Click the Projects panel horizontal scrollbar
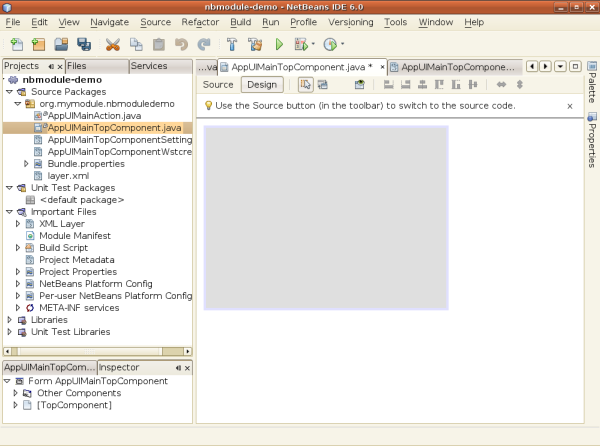The height and width of the screenshot is (446, 600). (98, 351)
